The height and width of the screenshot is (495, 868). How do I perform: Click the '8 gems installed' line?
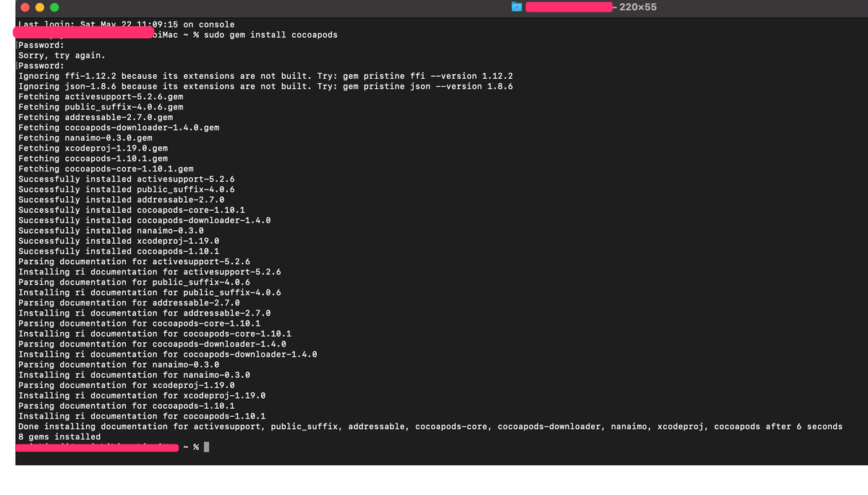[59, 436]
